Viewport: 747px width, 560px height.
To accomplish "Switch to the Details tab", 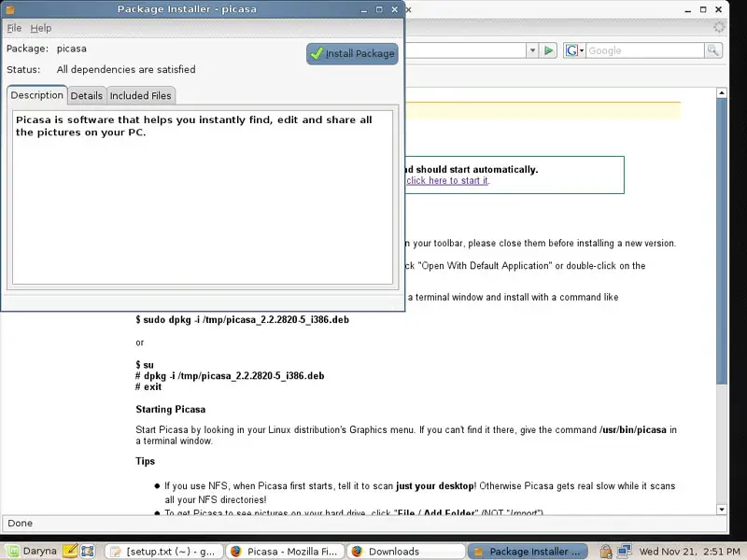I will tap(87, 96).
